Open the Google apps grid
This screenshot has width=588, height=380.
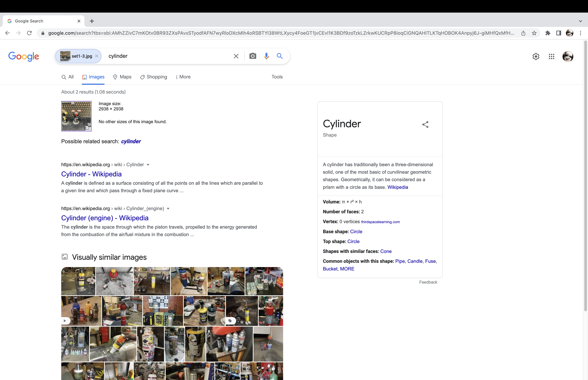click(x=551, y=56)
